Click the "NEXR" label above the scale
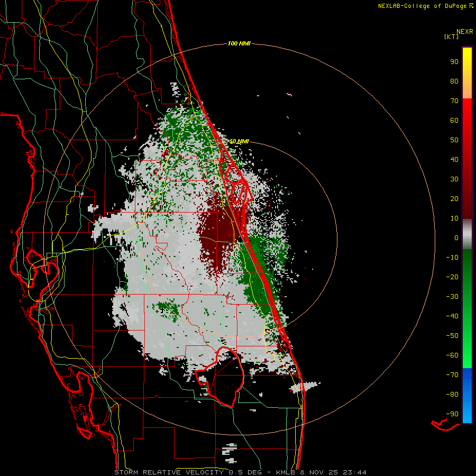Screen dimensions: 476x476 pyautogui.click(x=464, y=32)
